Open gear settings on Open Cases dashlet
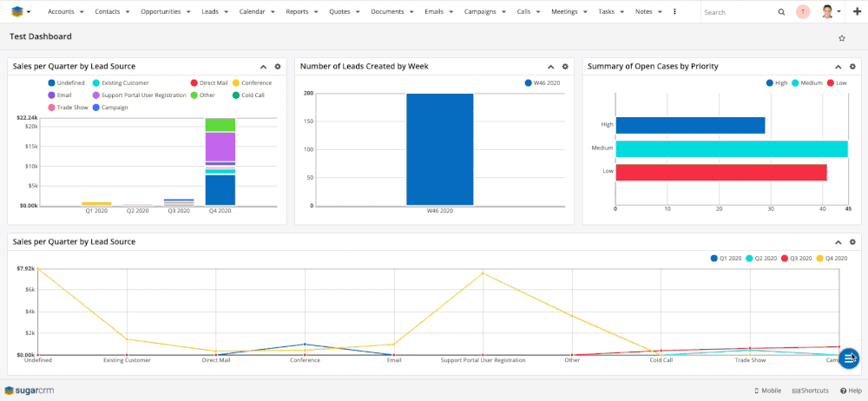The width and height of the screenshot is (868, 401). (852, 67)
